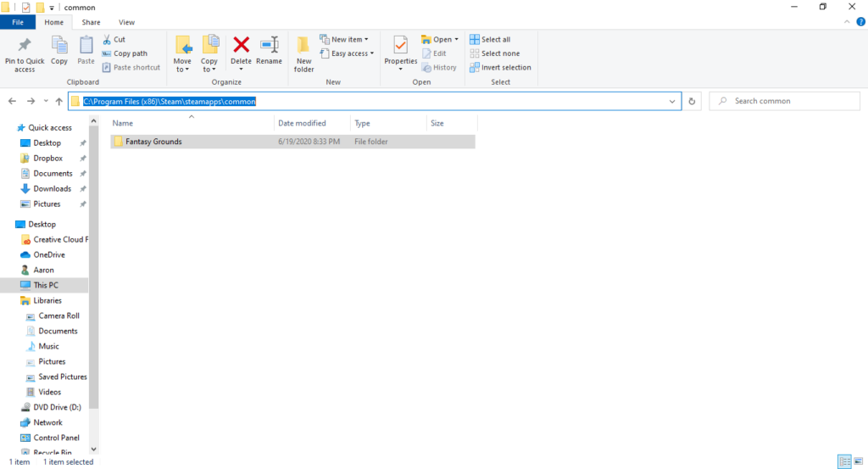Click the properties icon in title bar
This screenshot has height=469, width=868.
coord(25,7)
